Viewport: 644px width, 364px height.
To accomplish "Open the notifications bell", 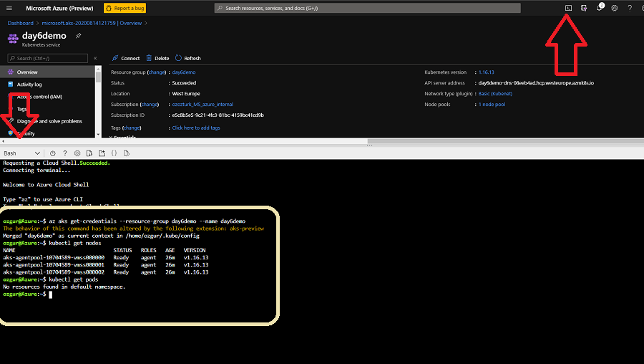I will click(x=600, y=8).
